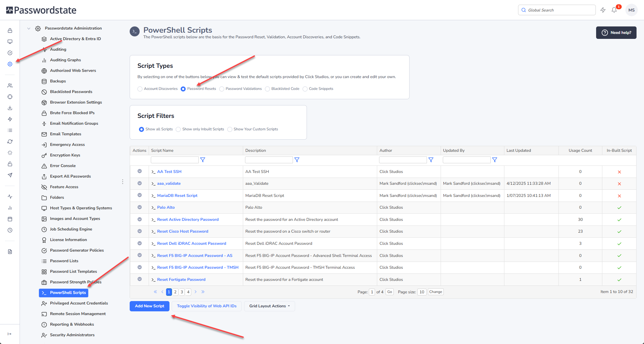Open the Grid Layout Actions dropdown
The width and height of the screenshot is (644, 344).
(270, 306)
